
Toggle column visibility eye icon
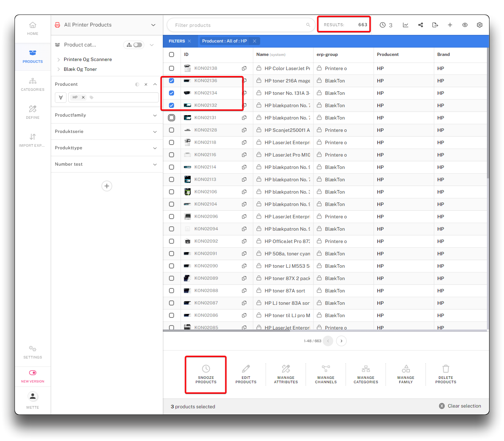click(x=465, y=25)
